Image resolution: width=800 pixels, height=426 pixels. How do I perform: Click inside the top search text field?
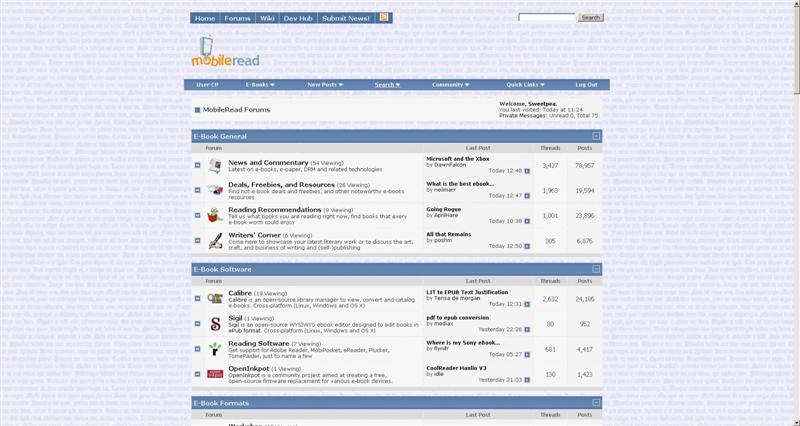(546, 17)
